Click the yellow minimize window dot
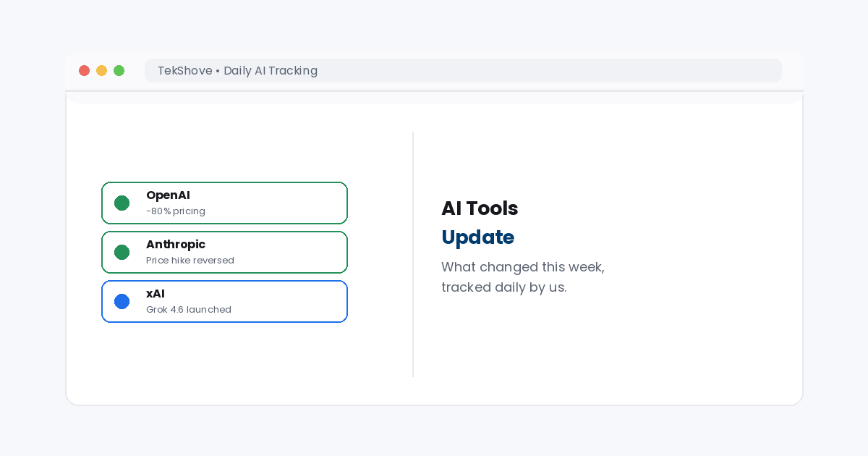Image resolution: width=868 pixels, height=456 pixels. (101, 70)
